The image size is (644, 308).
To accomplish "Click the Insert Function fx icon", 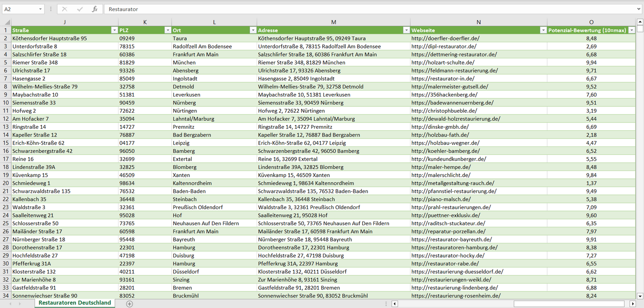I will [x=94, y=9].
